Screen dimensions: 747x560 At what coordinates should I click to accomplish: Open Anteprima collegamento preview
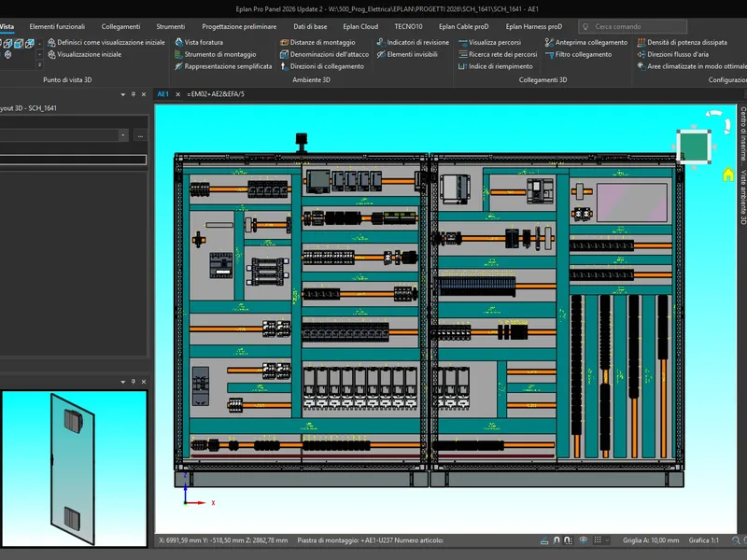click(x=586, y=42)
